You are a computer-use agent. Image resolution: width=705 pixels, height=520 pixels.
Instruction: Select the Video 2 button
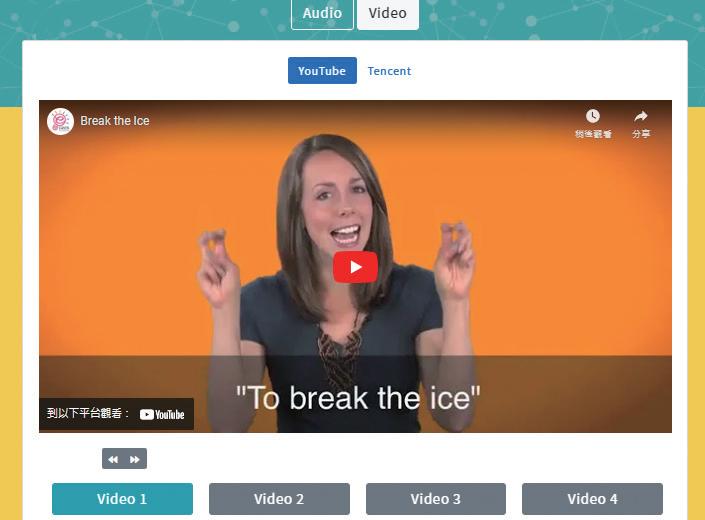point(279,499)
